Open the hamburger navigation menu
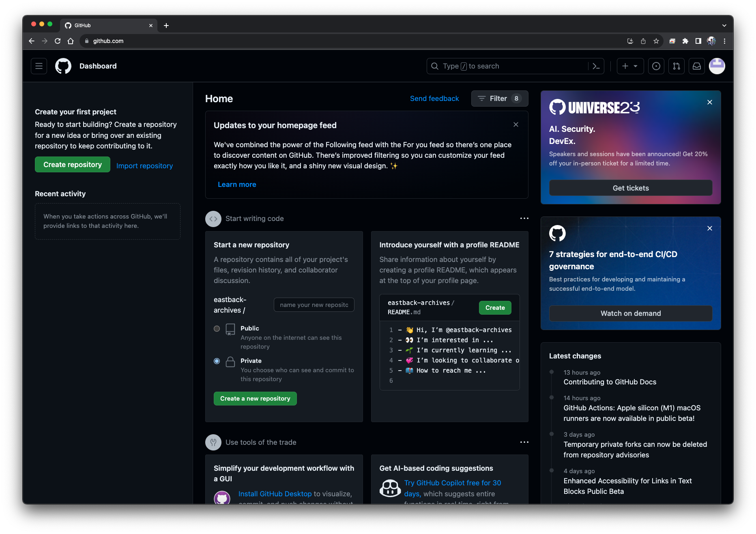Image resolution: width=756 pixels, height=534 pixels. pos(39,66)
